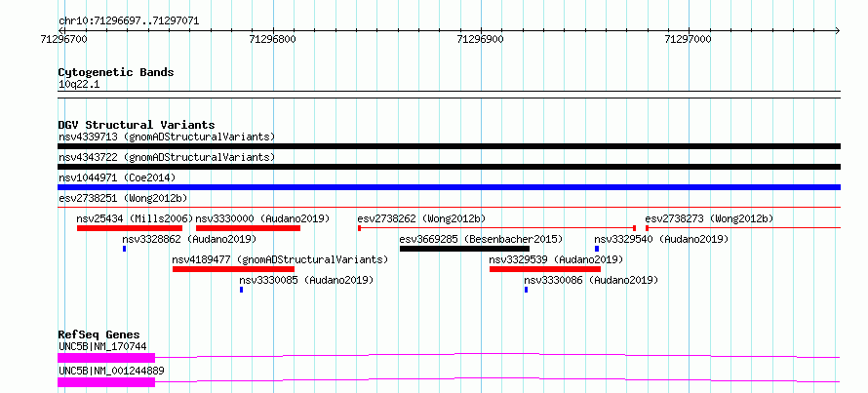868x393 pixels.
Task: Click the small blue nsv3328862 marker
Action: [124, 249]
